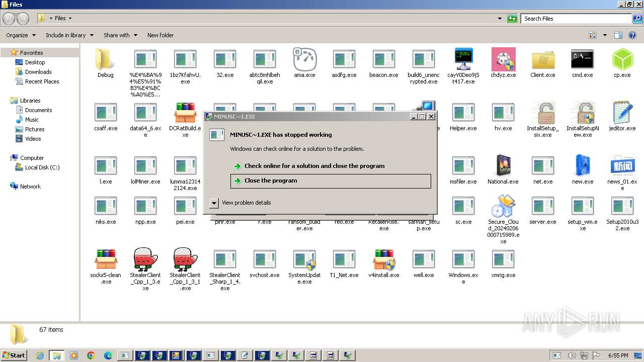Refresh the folder with the green arrows button

pyautogui.click(x=512, y=19)
